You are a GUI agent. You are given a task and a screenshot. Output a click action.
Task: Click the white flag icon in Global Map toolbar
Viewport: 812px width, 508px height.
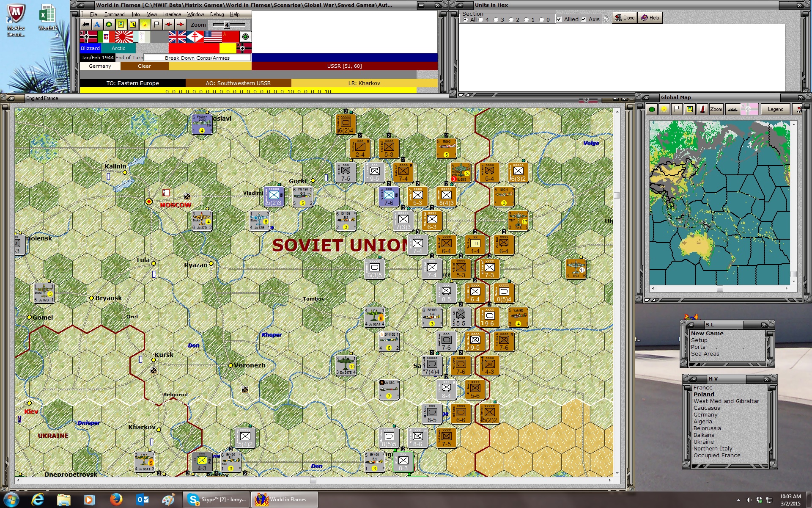677,109
